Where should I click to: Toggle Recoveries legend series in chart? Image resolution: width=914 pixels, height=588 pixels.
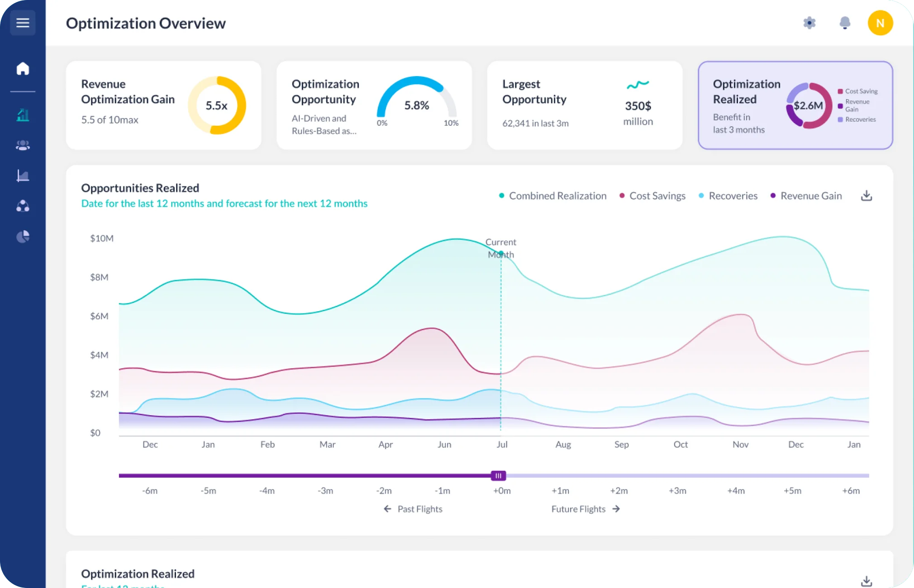pos(728,196)
